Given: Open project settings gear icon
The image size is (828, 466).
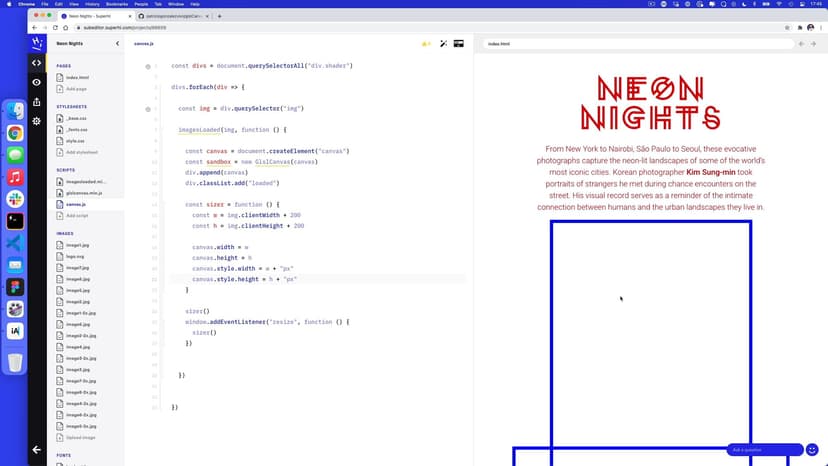Looking at the screenshot, I should 37,121.
